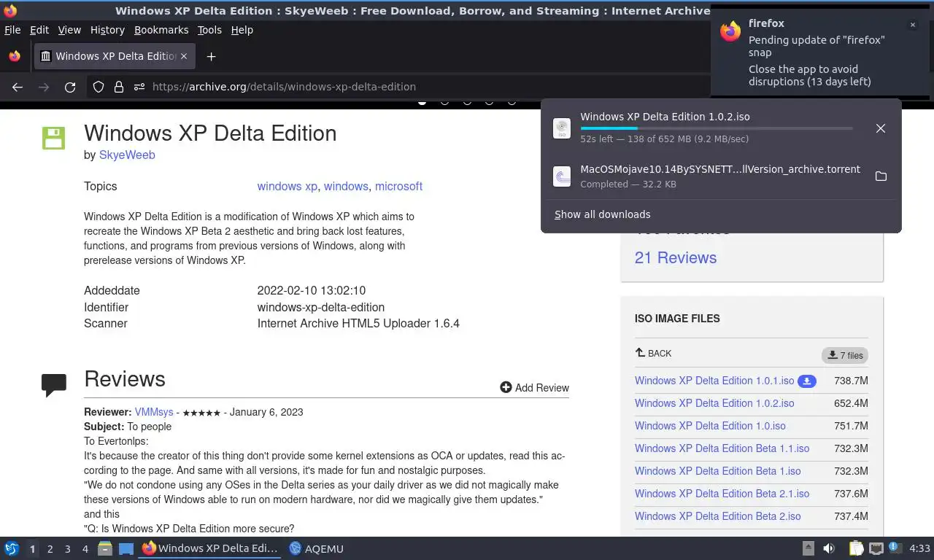
Task: Open the tracking protection shield icon
Action: [x=99, y=87]
